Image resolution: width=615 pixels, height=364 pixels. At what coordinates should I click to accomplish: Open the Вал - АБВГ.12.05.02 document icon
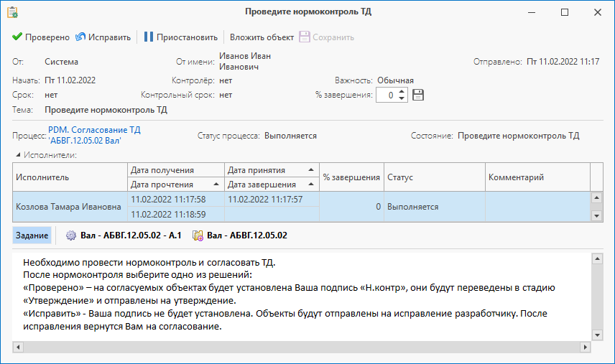[x=198, y=235]
